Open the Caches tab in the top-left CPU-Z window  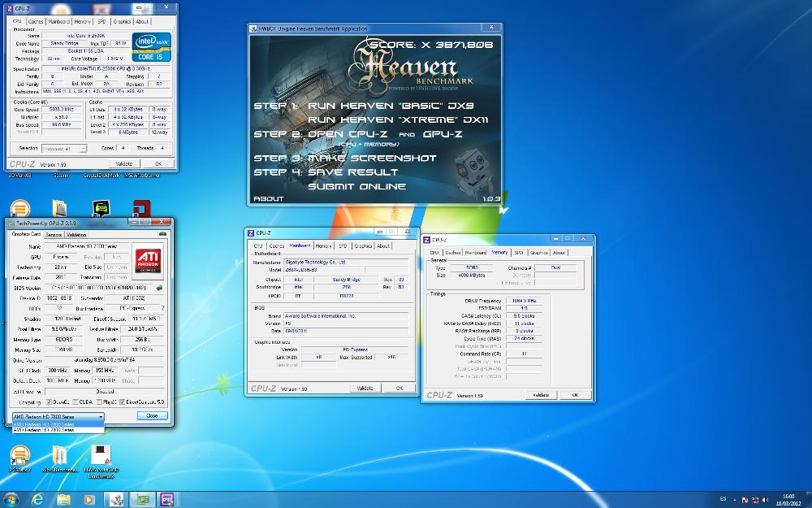(x=36, y=21)
